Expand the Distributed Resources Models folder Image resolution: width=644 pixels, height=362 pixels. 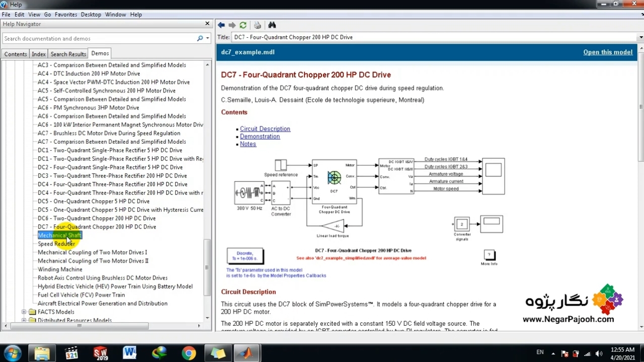[x=24, y=320]
